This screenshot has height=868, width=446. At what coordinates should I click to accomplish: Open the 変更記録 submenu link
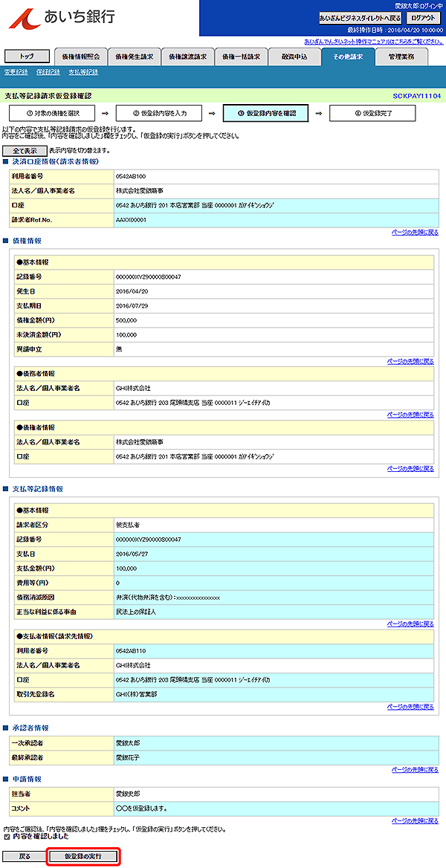16,72
